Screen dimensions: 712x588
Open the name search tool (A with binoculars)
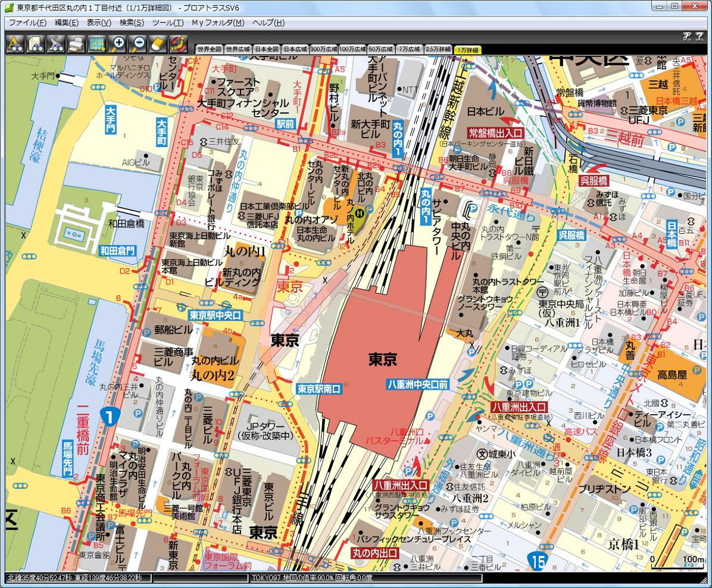coord(15,44)
